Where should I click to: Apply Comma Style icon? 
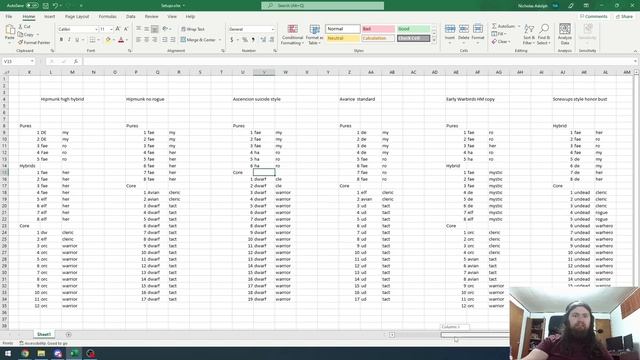pos(253,40)
